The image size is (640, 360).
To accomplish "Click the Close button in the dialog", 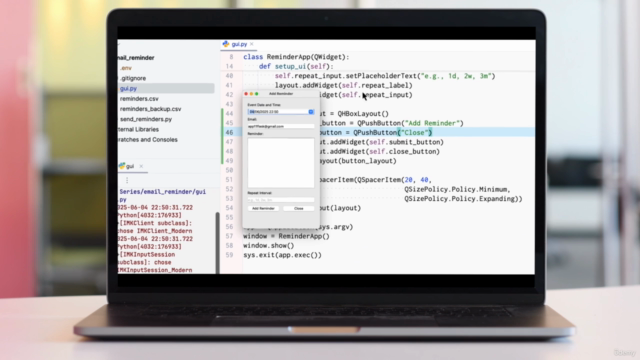I will click(x=299, y=208).
